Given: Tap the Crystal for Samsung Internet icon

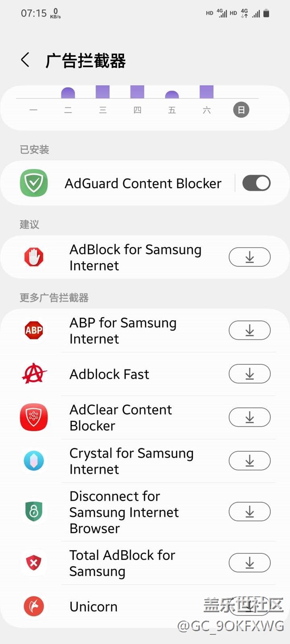Looking at the screenshot, I should pyautogui.click(x=34, y=461).
